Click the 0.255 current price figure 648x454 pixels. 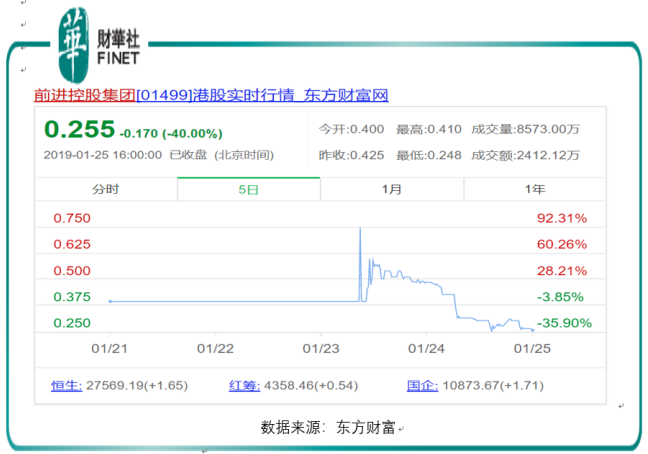[79, 129]
